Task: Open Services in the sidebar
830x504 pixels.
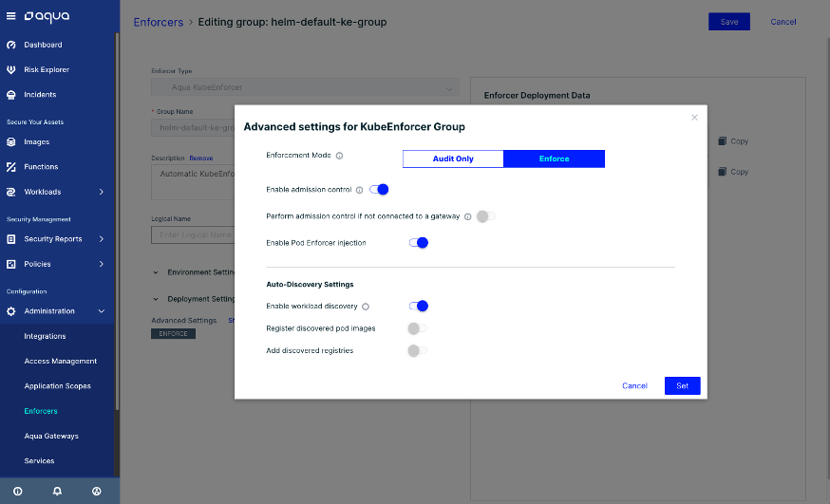Action: [x=39, y=460]
